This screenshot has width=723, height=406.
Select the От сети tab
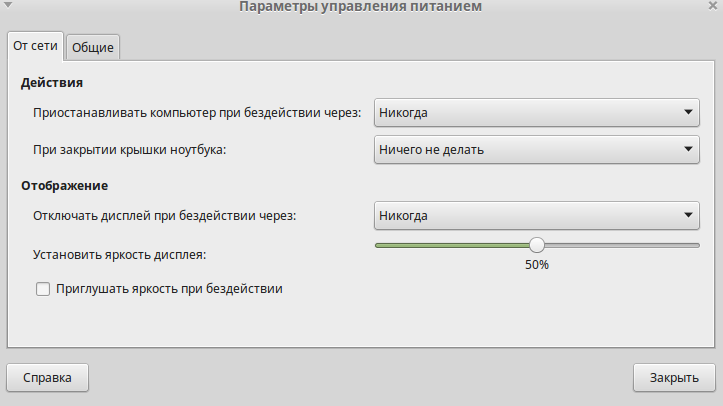pos(35,46)
